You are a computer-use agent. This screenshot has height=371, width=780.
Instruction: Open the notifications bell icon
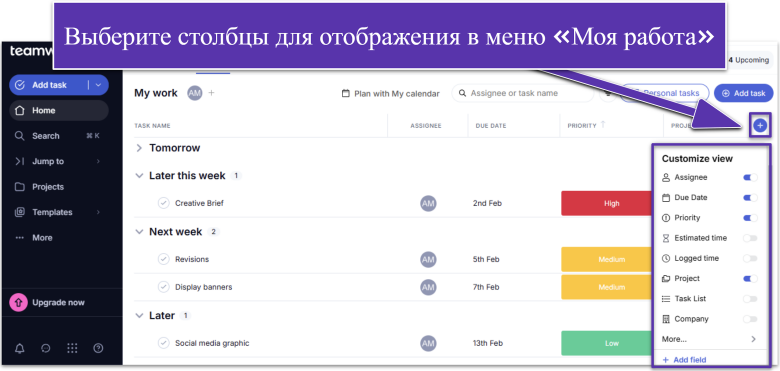pyautogui.click(x=20, y=348)
